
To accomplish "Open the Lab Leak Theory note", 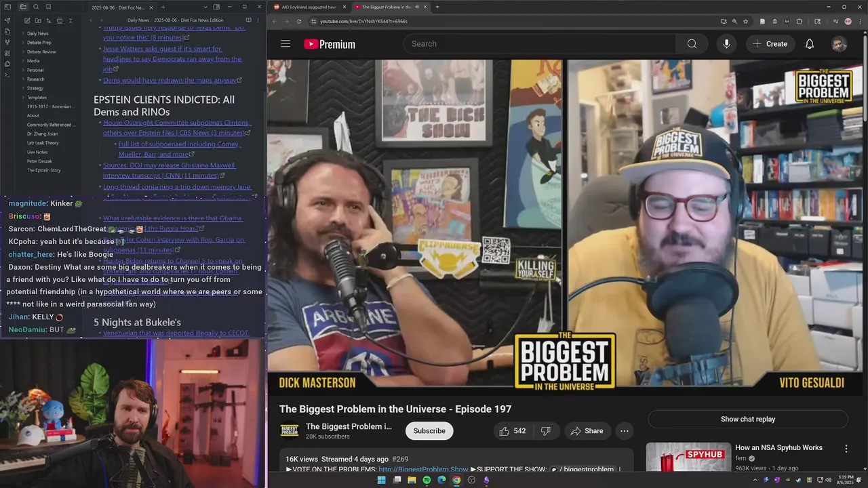I will point(43,143).
